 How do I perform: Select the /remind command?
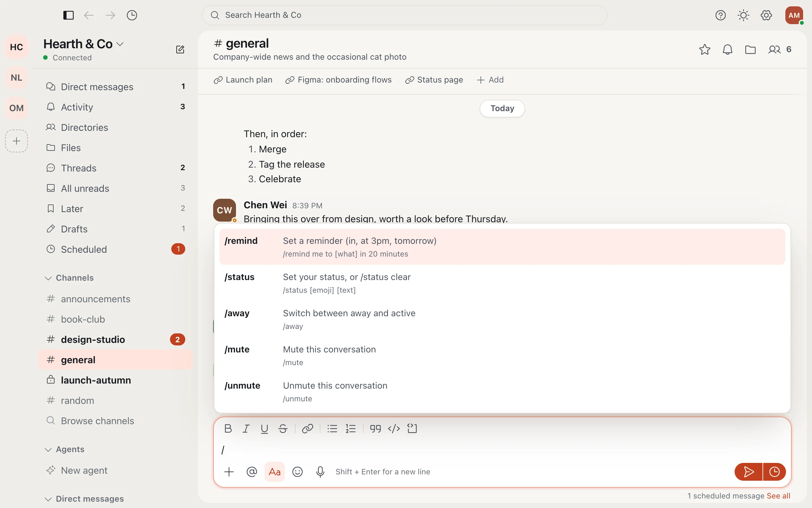tap(502, 247)
